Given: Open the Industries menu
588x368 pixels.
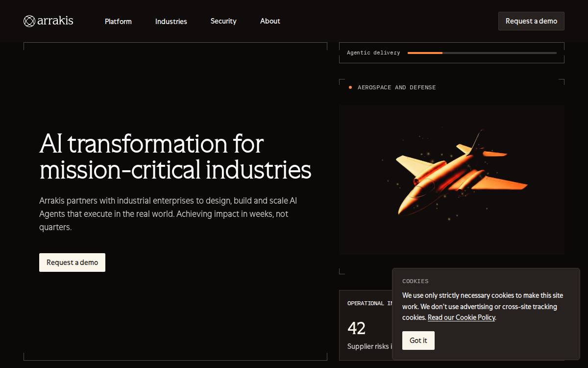Looking at the screenshot, I should 171,21.
